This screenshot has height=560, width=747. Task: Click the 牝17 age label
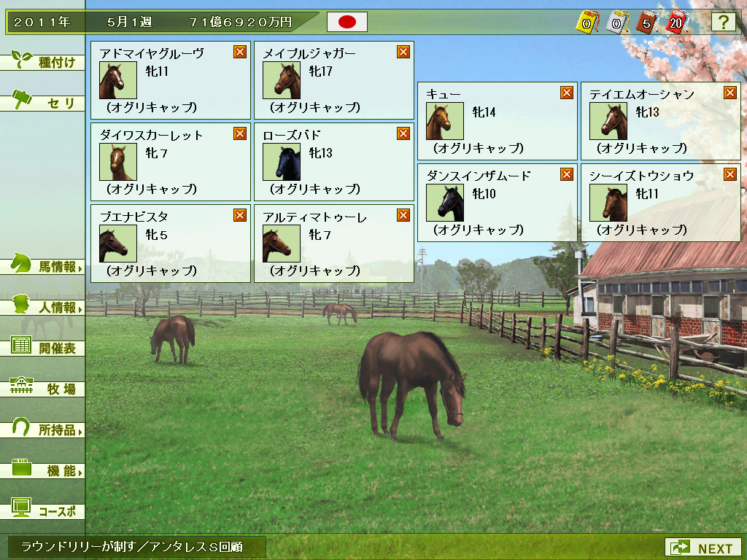tap(321, 71)
